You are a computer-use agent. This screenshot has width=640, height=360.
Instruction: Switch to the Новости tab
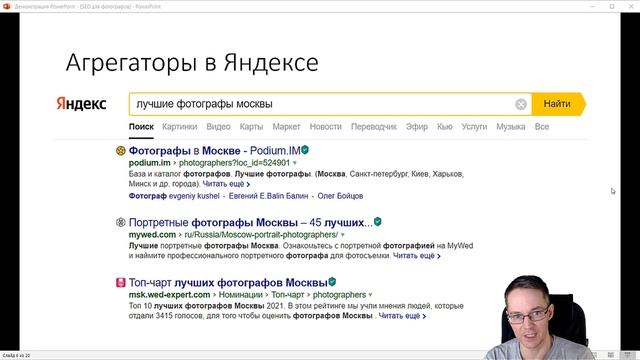(x=326, y=127)
